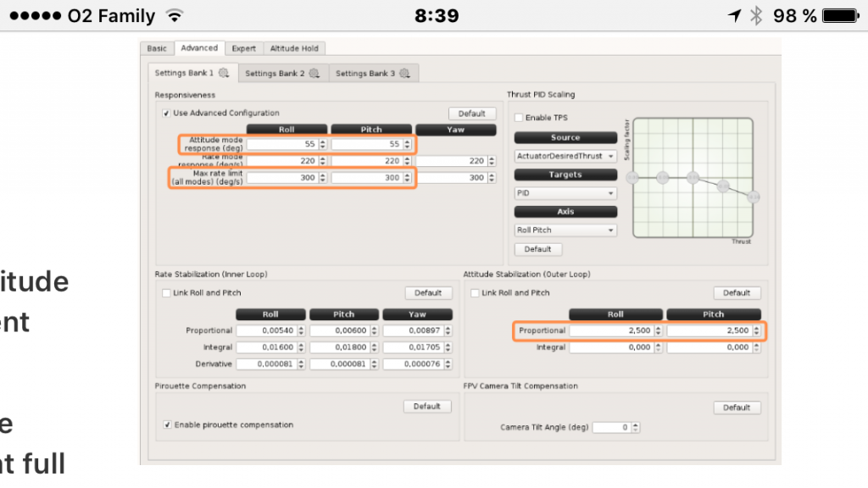Image resolution: width=868 pixels, height=488 pixels.
Task: Reset Rate Stabilization with its Default button
Action: 428,293
